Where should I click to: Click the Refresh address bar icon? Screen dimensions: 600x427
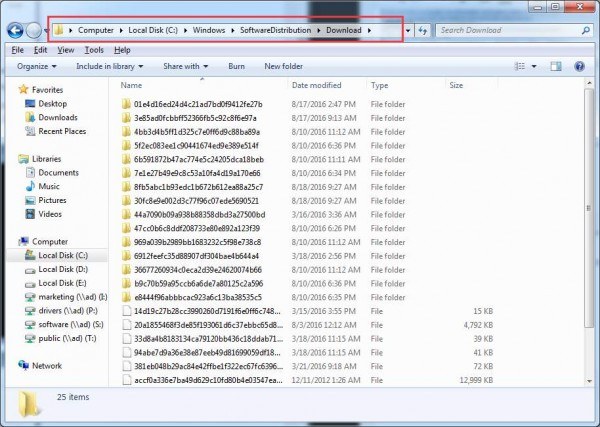422,30
